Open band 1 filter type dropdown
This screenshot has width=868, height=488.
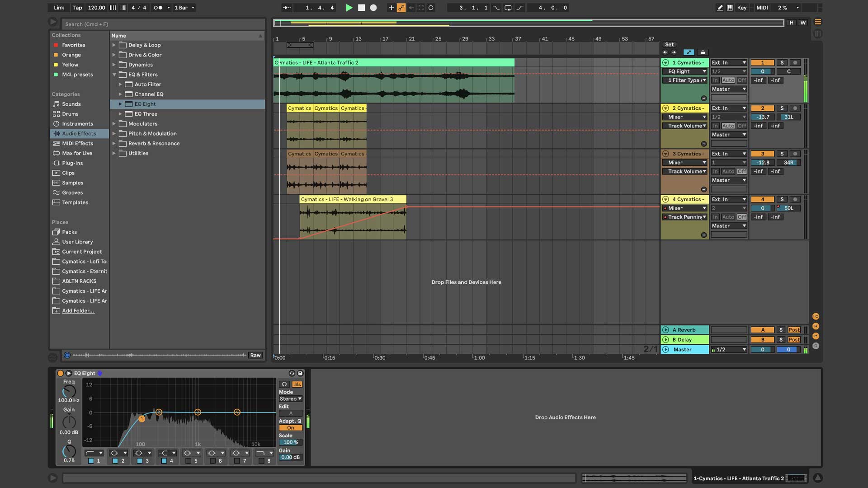click(x=94, y=453)
